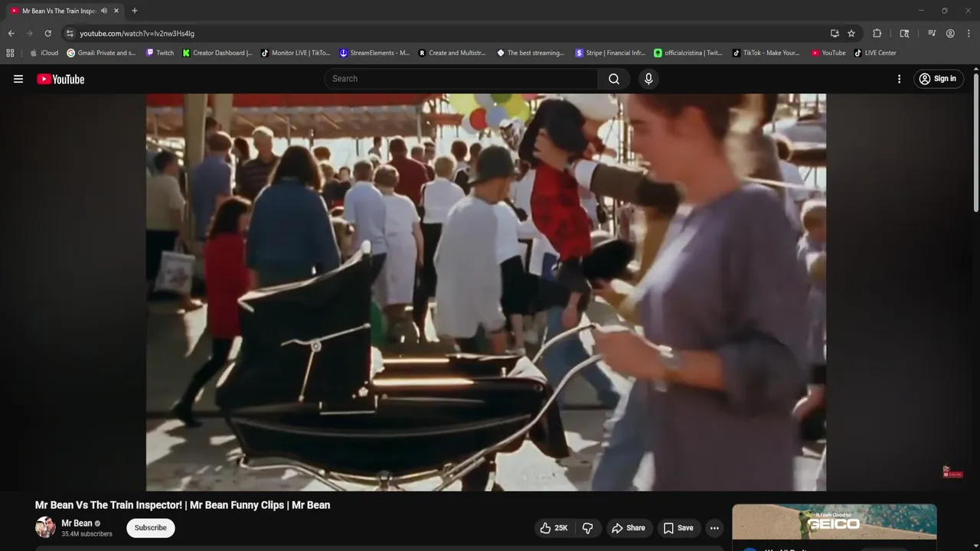Open more actions ellipsis under video

pos(714,528)
